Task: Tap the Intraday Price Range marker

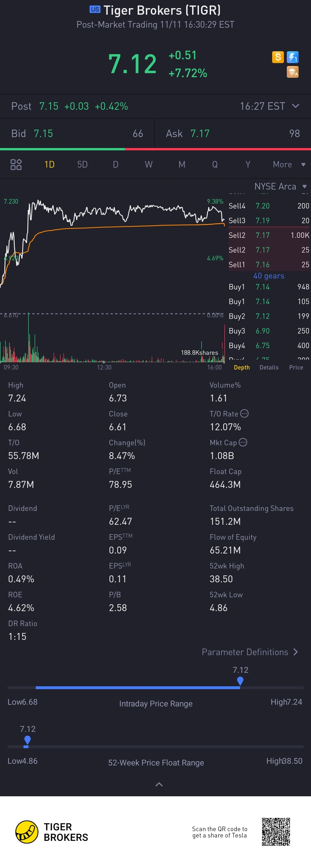Action: pyautogui.click(x=240, y=681)
